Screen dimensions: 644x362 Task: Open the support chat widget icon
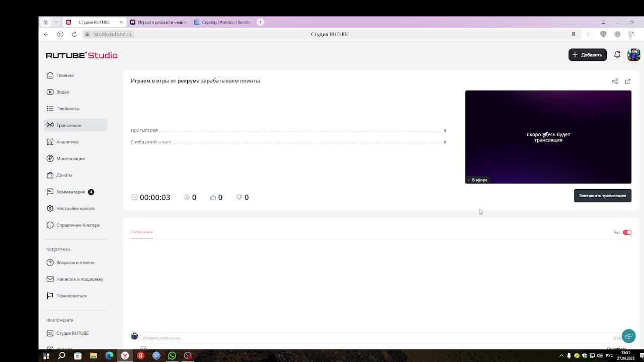pos(628,336)
